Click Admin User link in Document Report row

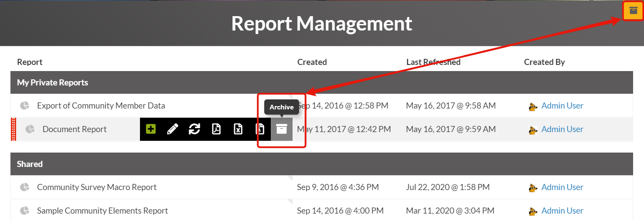[562, 129]
